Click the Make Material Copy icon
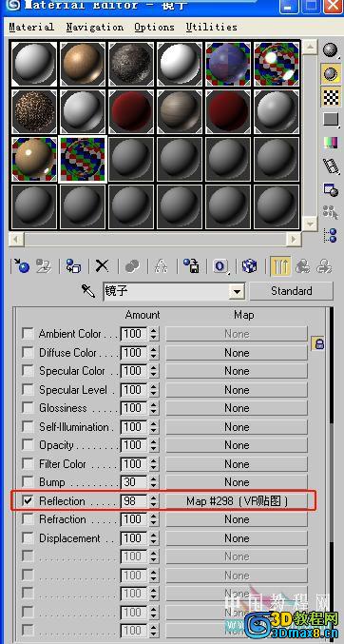This screenshot has width=344, height=644. coord(132,266)
